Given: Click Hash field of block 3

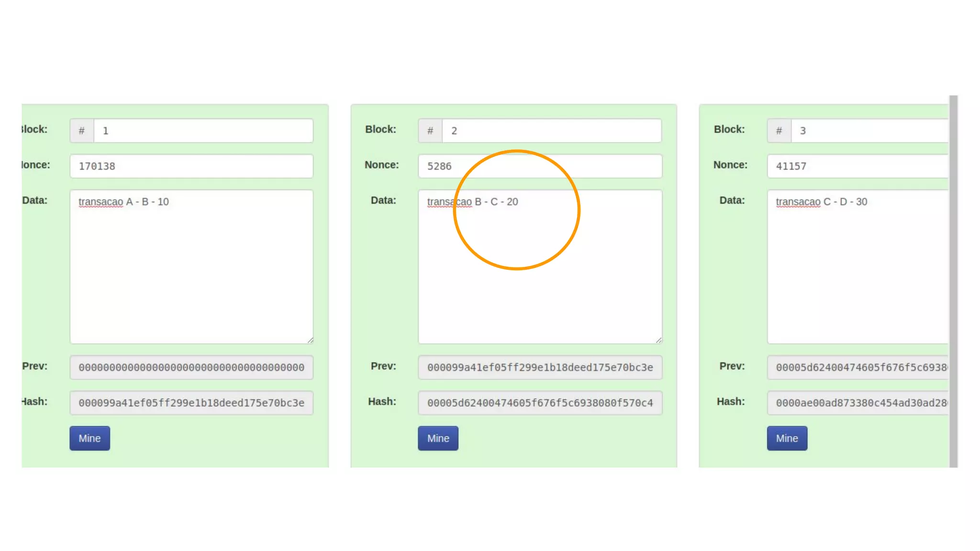Looking at the screenshot, I should (x=857, y=403).
